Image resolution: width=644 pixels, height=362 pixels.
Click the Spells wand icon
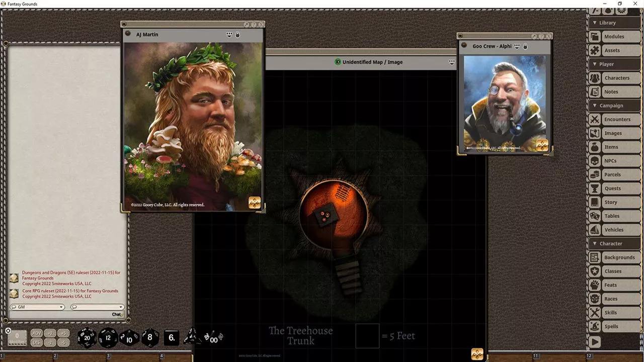point(595,326)
